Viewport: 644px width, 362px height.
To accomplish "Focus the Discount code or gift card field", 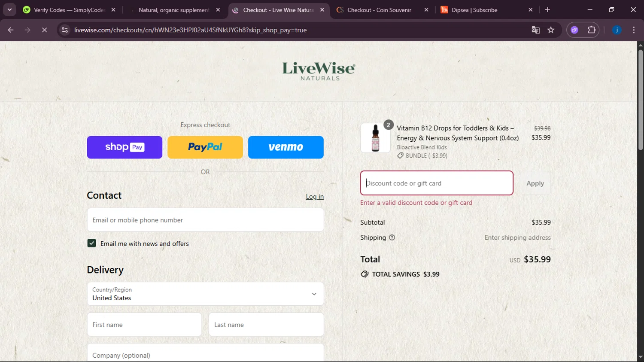I will pos(437,183).
